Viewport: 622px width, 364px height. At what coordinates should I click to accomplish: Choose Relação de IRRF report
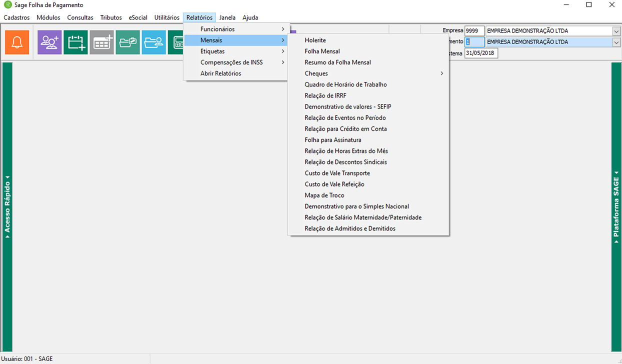[325, 95]
